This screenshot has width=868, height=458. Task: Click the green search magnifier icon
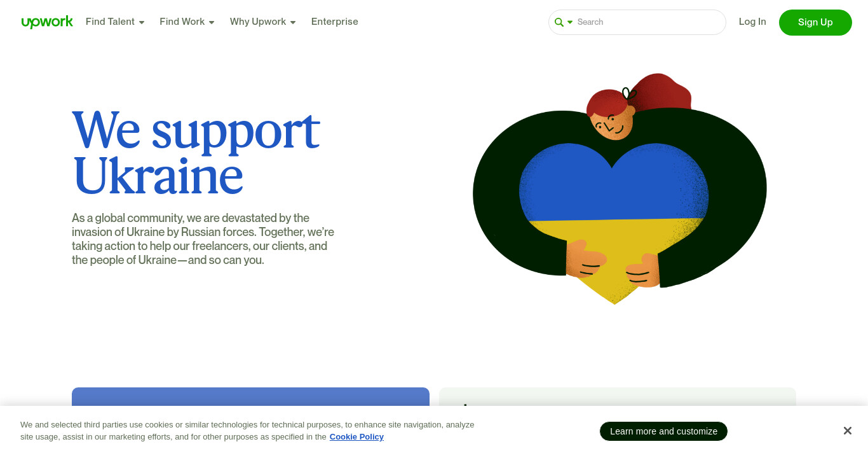tap(559, 22)
